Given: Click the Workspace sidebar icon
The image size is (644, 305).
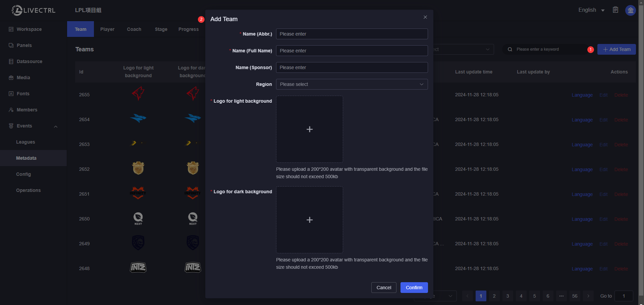Looking at the screenshot, I should 11,29.
